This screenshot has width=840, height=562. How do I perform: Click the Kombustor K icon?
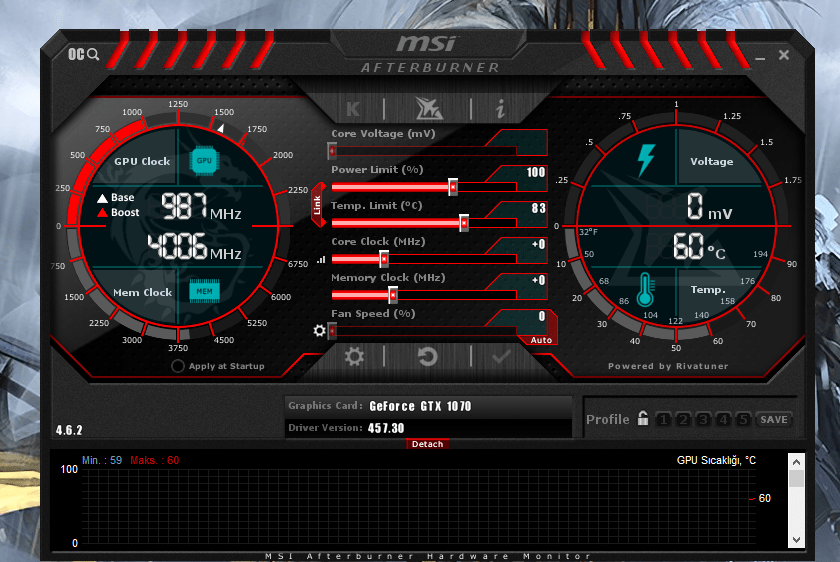pos(353,109)
